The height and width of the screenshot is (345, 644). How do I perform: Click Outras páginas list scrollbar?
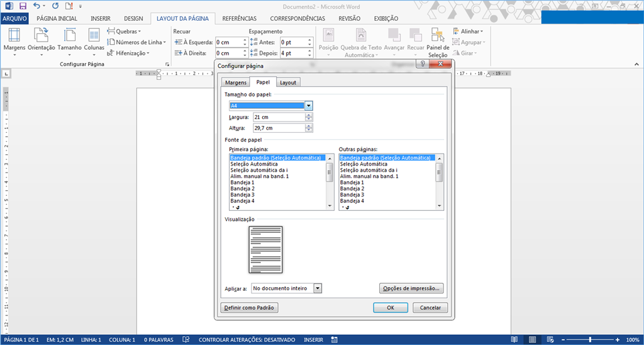pyautogui.click(x=439, y=182)
